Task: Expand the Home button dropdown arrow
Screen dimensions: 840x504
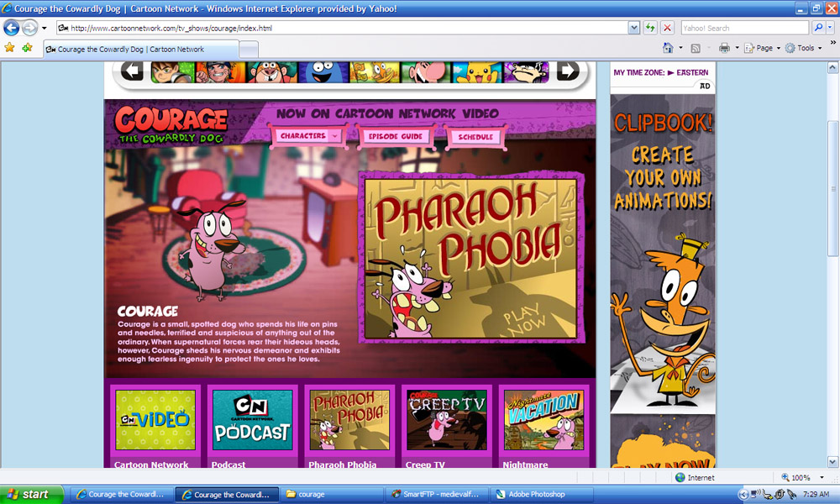Action: tap(681, 48)
